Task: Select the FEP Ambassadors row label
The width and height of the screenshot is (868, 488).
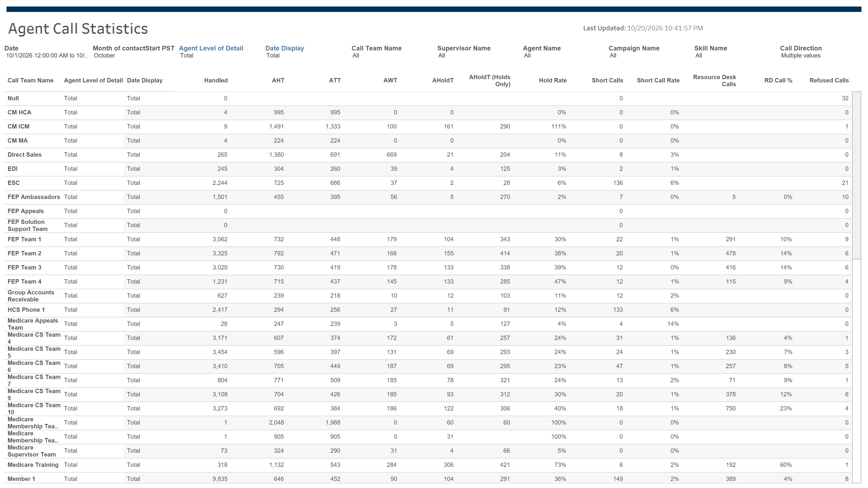Action: (x=34, y=197)
